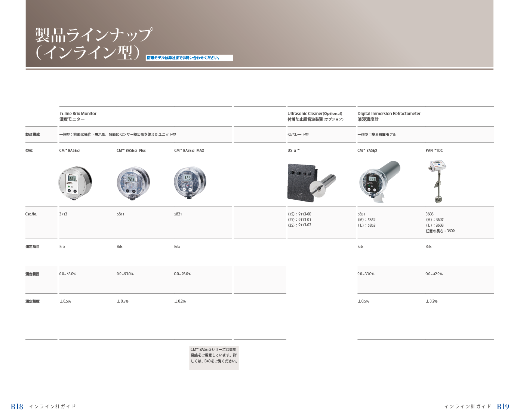
Task: Select the model name CM-BASEα
Action: click(x=70, y=150)
